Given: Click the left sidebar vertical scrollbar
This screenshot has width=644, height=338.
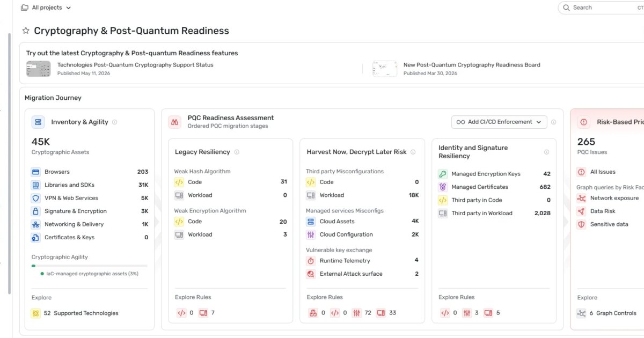Looking at the screenshot, I should (9, 164).
